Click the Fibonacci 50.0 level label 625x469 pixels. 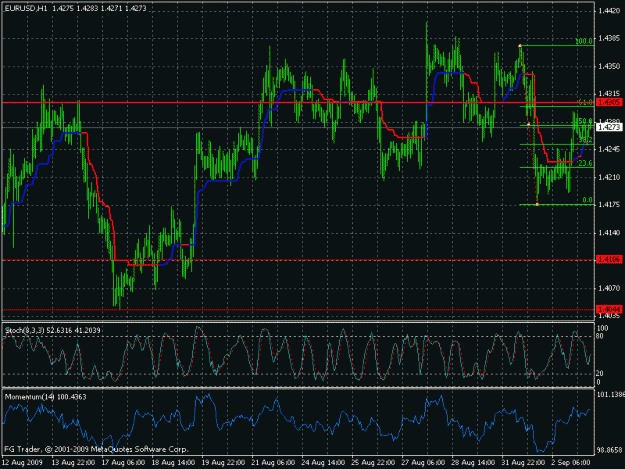coord(585,121)
